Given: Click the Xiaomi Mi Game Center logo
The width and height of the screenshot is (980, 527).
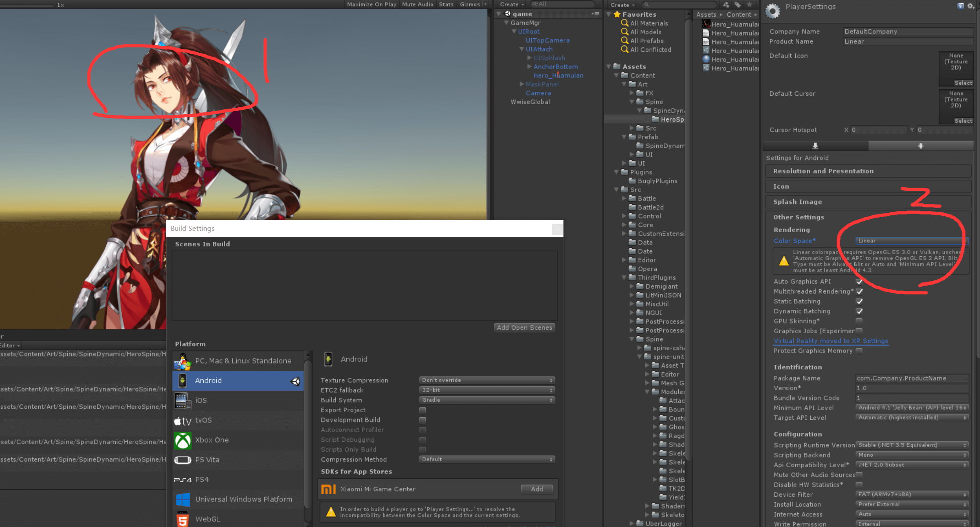Looking at the screenshot, I should [329, 489].
